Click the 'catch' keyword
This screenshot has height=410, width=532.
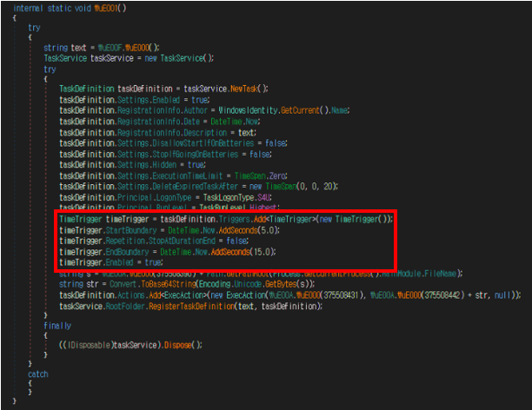38,374
